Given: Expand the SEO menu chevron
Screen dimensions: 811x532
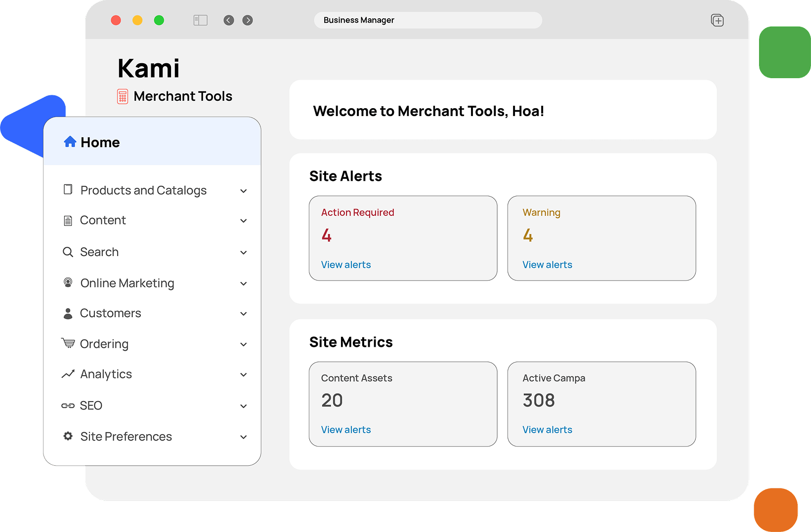Looking at the screenshot, I should click(244, 406).
